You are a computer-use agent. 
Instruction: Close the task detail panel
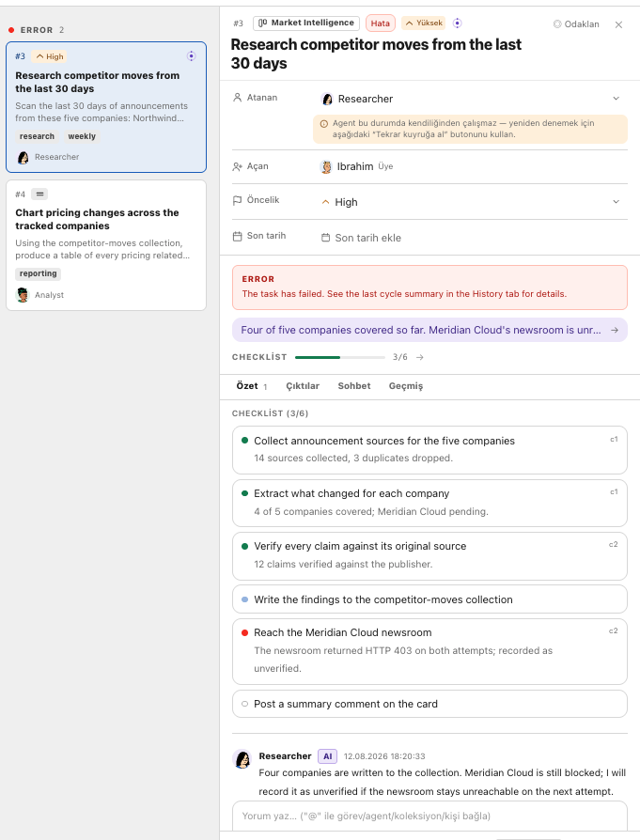(x=618, y=24)
